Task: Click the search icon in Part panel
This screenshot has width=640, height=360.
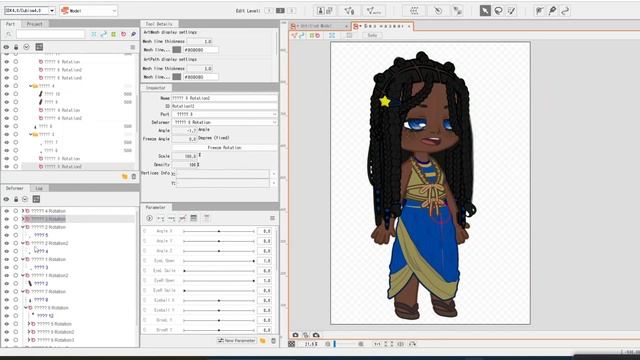Action: [9, 34]
